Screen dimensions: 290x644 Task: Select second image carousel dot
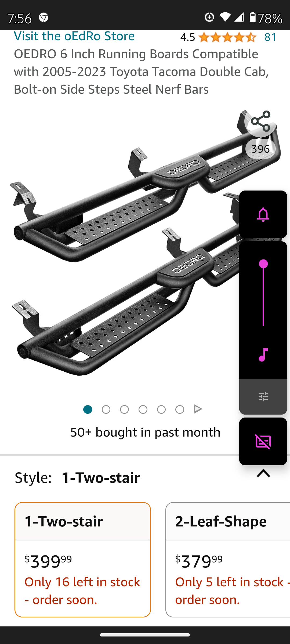click(106, 409)
